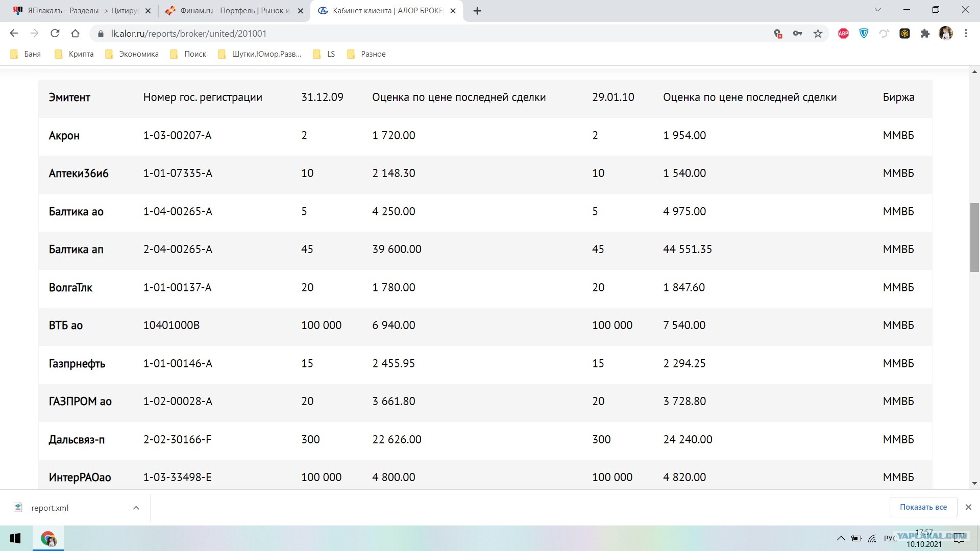The width and height of the screenshot is (980, 551).
Task: Click the value 39 600.00
Action: pos(397,249)
